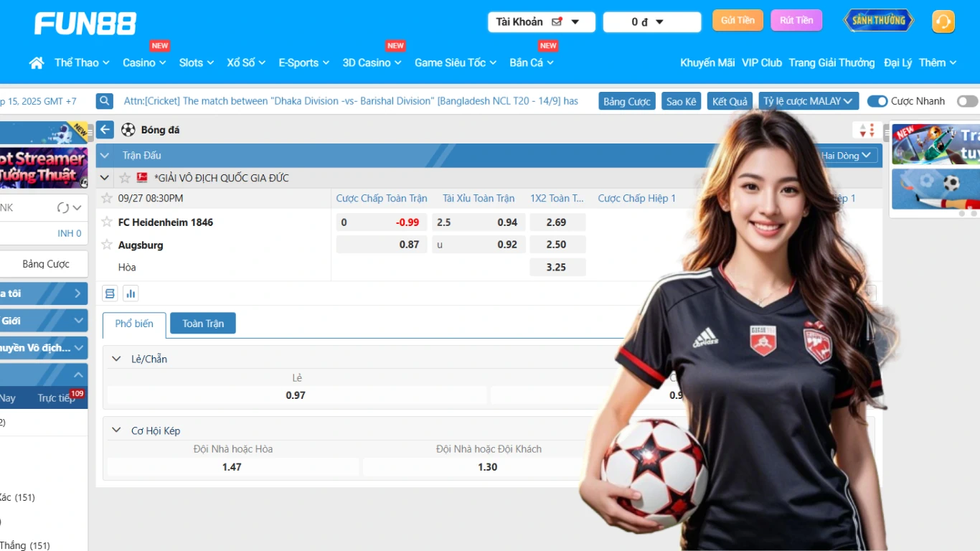This screenshot has height=551, width=980.
Task: Click the match list icon below Hòa
Action: point(110,293)
